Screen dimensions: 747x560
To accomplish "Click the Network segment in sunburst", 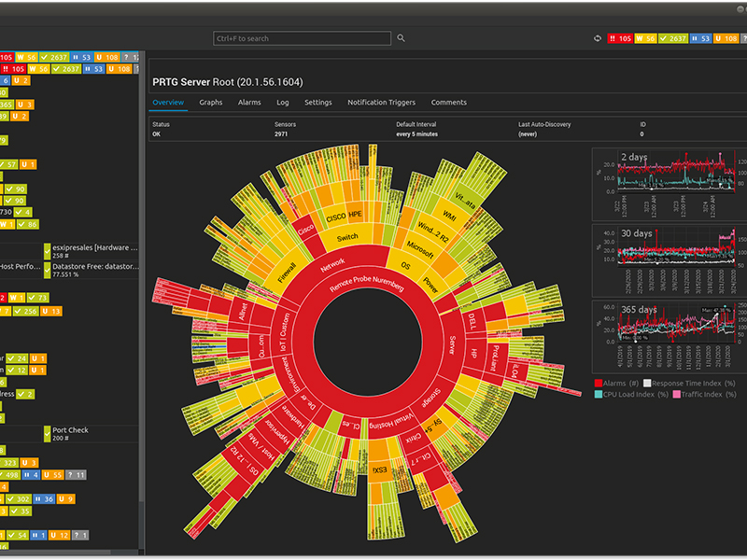I will pyautogui.click(x=333, y=264).
